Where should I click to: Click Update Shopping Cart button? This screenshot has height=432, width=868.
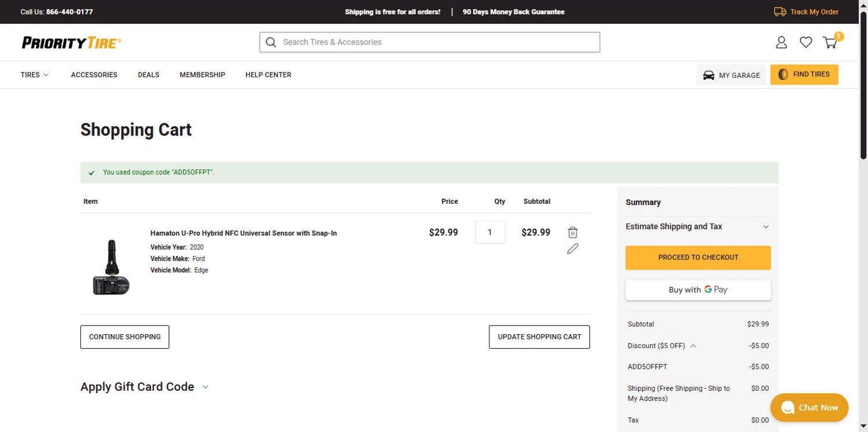[x=539, y=337]
